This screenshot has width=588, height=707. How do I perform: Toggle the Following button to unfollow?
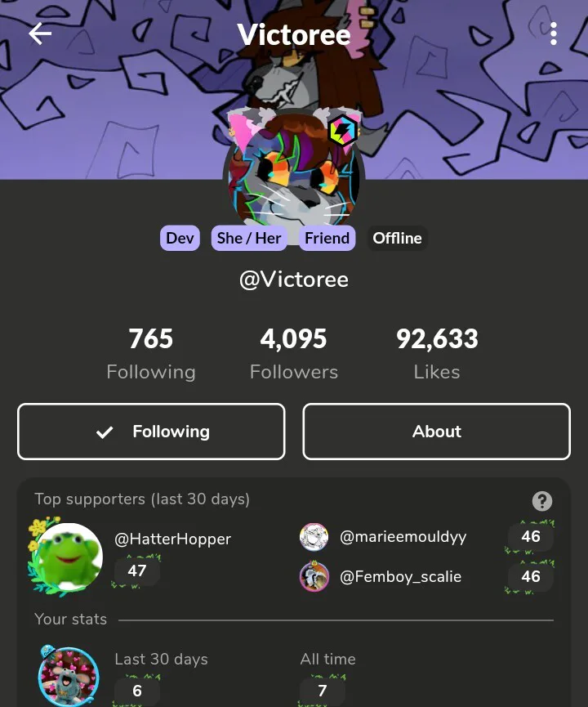click(151, 432)
